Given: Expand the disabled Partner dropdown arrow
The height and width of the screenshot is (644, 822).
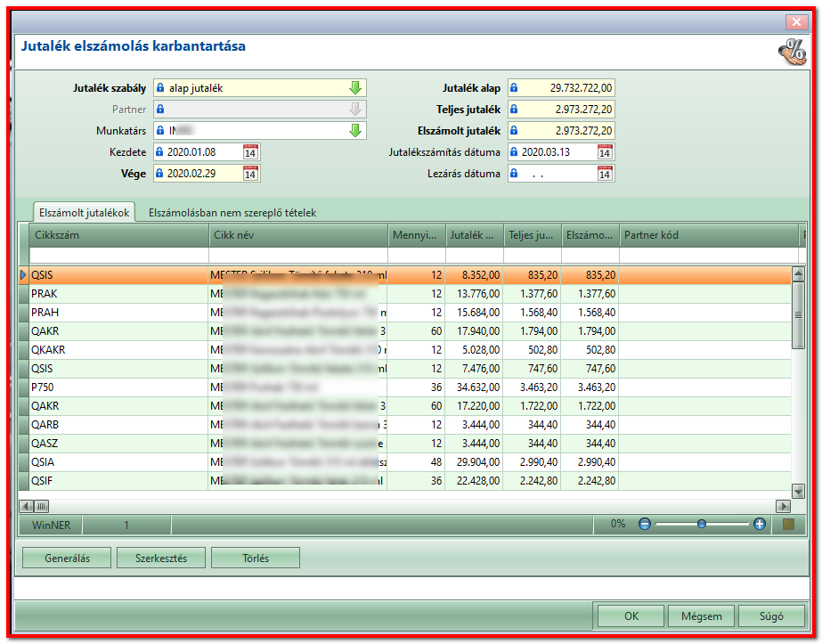Looking at the screenshot, I should point(355,109).
